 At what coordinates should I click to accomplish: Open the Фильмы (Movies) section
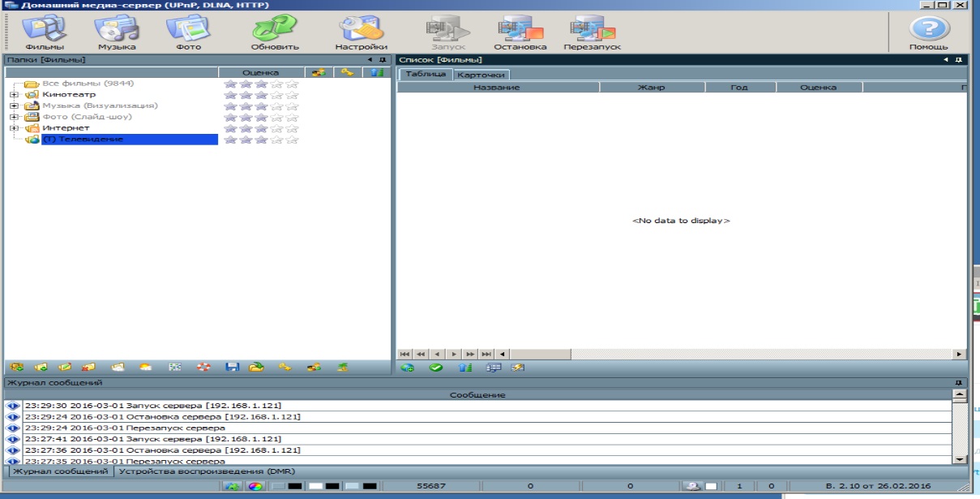pos(44,32)
